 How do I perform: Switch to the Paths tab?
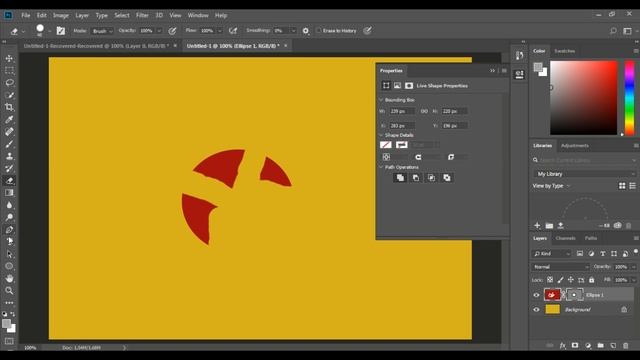click(591, 238)
